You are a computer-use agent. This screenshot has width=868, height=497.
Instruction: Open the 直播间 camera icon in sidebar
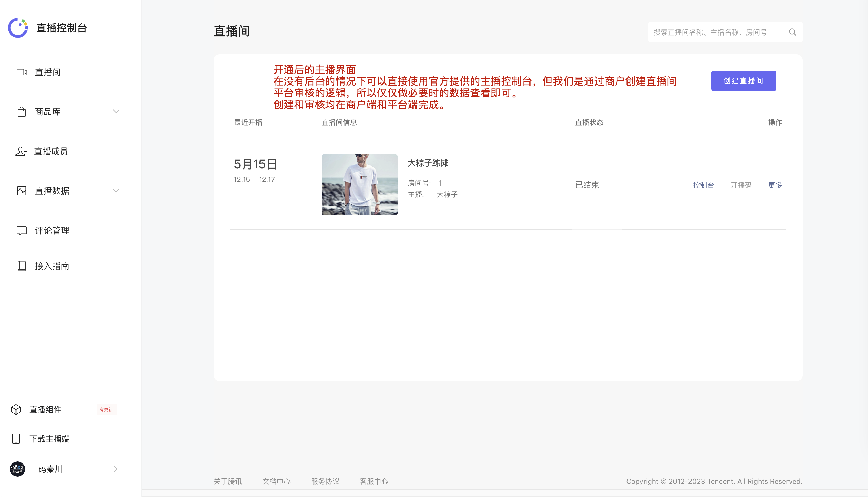pos(22,72)
